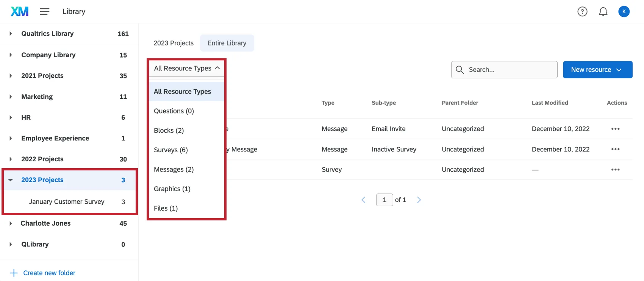This screenshot has height=281, width=644.
Task: Choose Graphics (1) filter option
Action: click(x=172, y=189)
